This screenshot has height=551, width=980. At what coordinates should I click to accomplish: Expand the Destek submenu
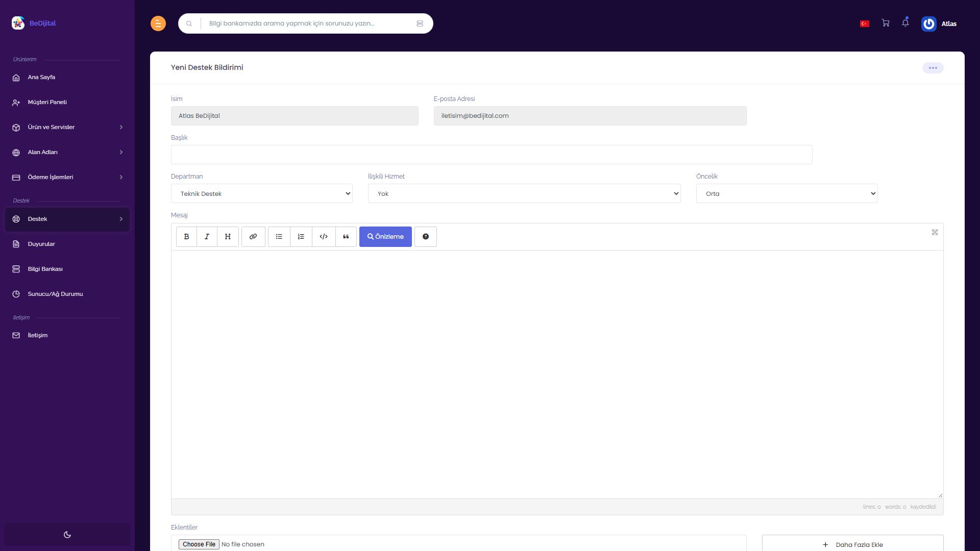coord(67,219)
